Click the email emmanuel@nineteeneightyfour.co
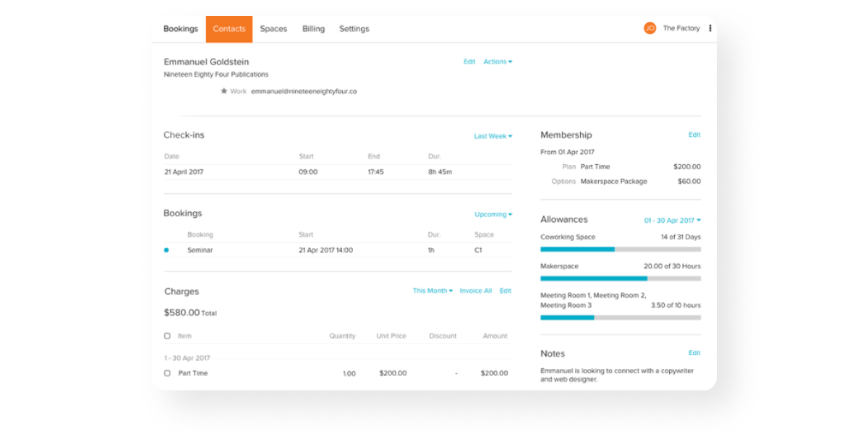The width and height of the screenshot is (868, 434). (x=304, y=92)
